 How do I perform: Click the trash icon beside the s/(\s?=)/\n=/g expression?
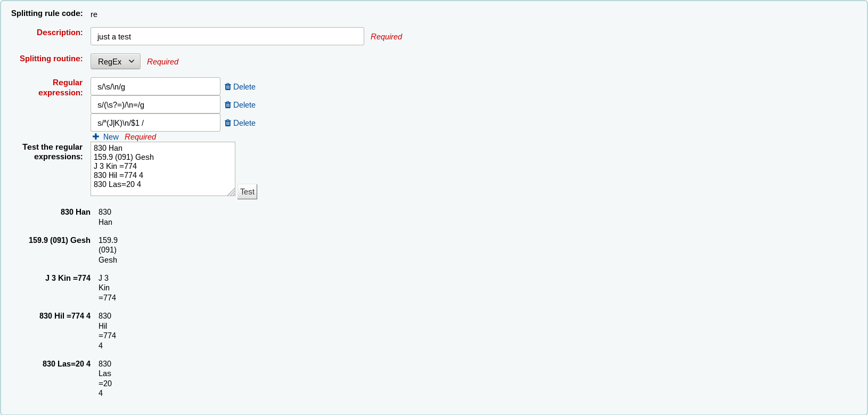(x=228, y=105)
